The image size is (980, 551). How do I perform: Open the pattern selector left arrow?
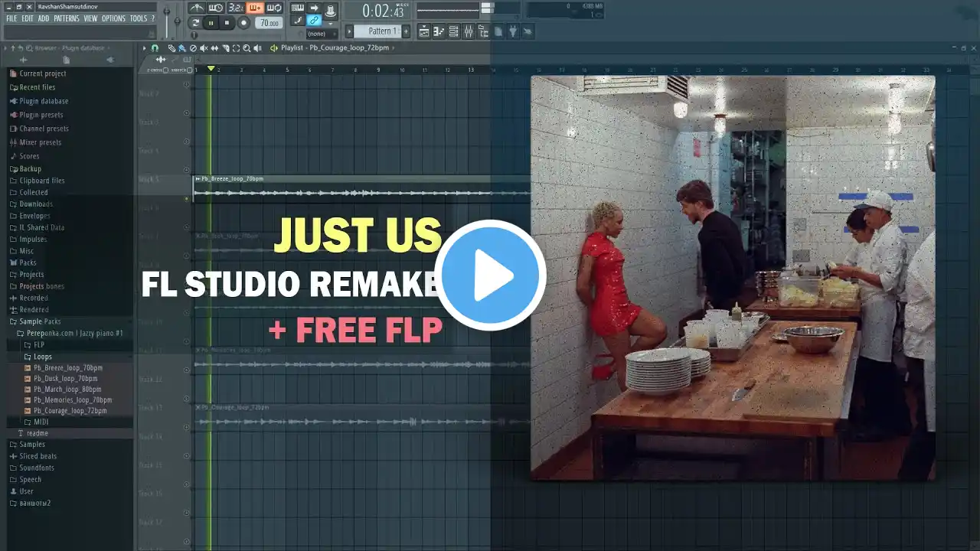(x=349, y=31)
